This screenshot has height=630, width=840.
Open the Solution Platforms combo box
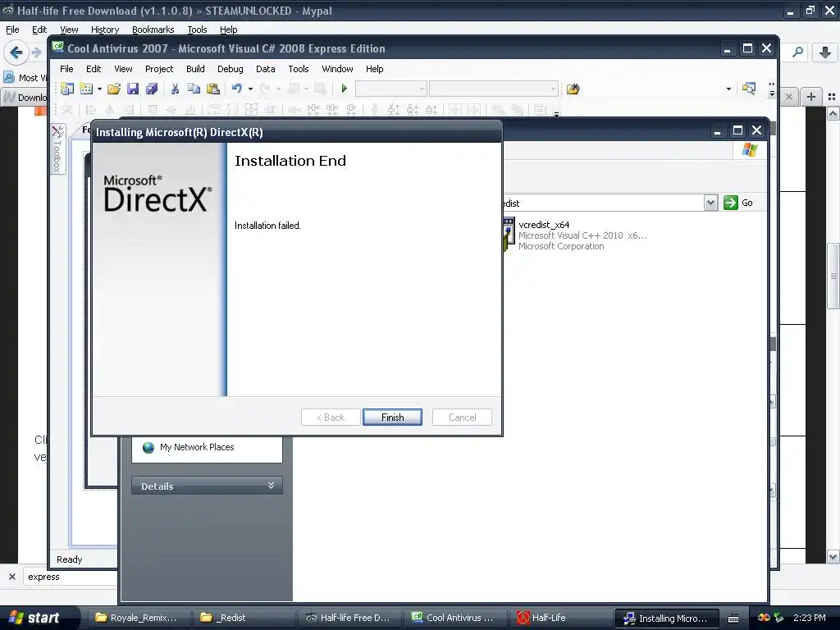pyautogui.click(x=493, y=89)
